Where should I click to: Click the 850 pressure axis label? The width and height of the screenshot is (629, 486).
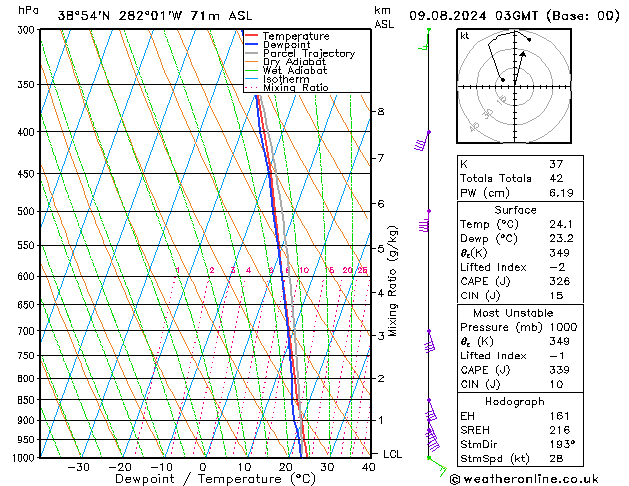pos(28,400)
